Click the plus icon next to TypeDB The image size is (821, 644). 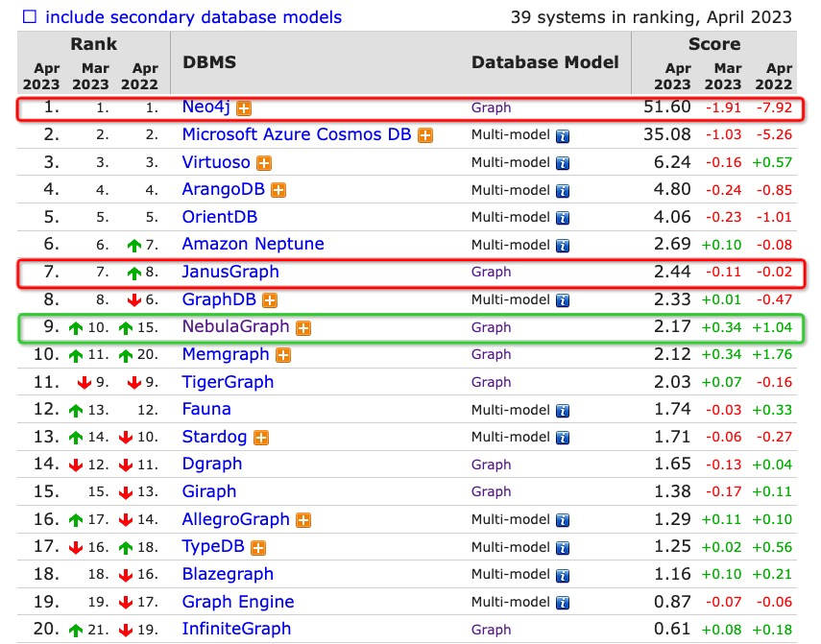258,548
